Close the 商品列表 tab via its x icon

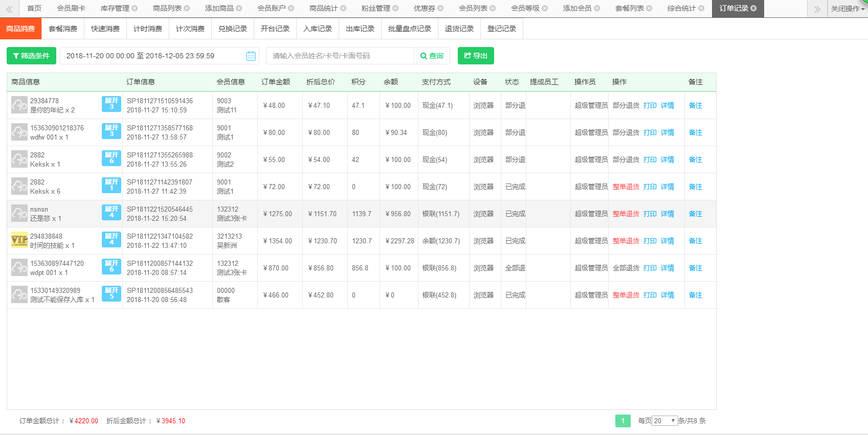point(187,8)
